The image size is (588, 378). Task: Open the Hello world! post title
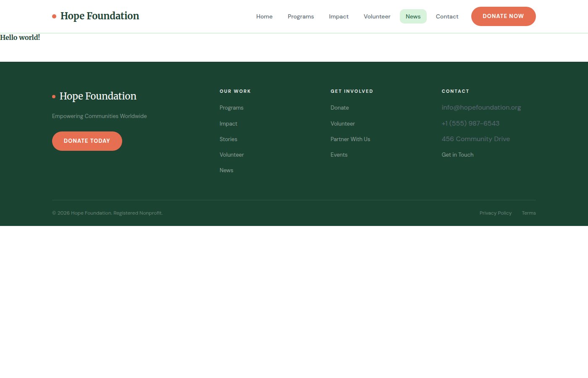[20, 37]
